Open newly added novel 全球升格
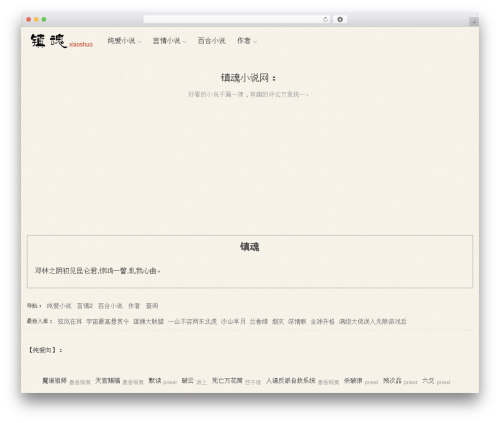Image resolution: width=500 pixels, height=423 pixels. pyautogui.click(x=322, y=322)
